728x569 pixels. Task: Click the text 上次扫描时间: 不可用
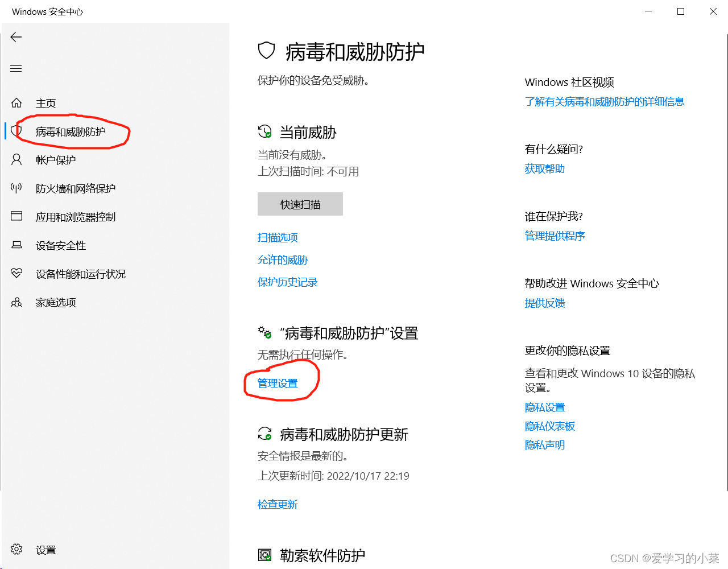click(308, 171)
